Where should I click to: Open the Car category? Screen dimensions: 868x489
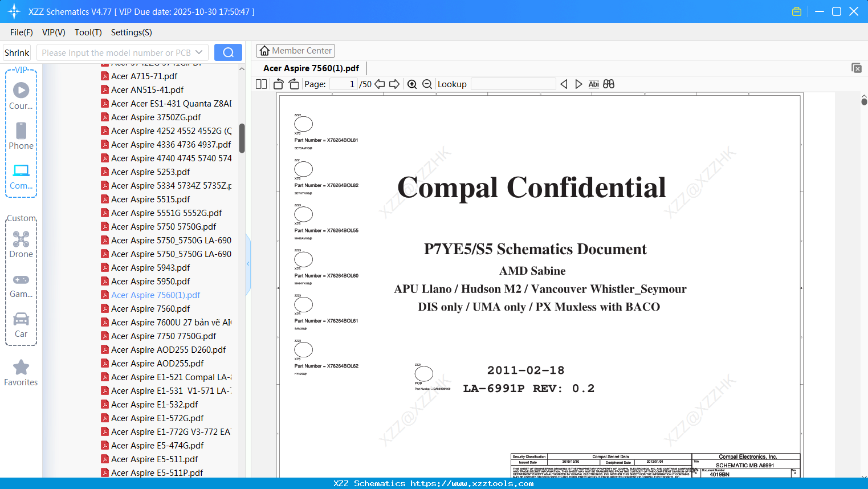[x=21, y=325]
